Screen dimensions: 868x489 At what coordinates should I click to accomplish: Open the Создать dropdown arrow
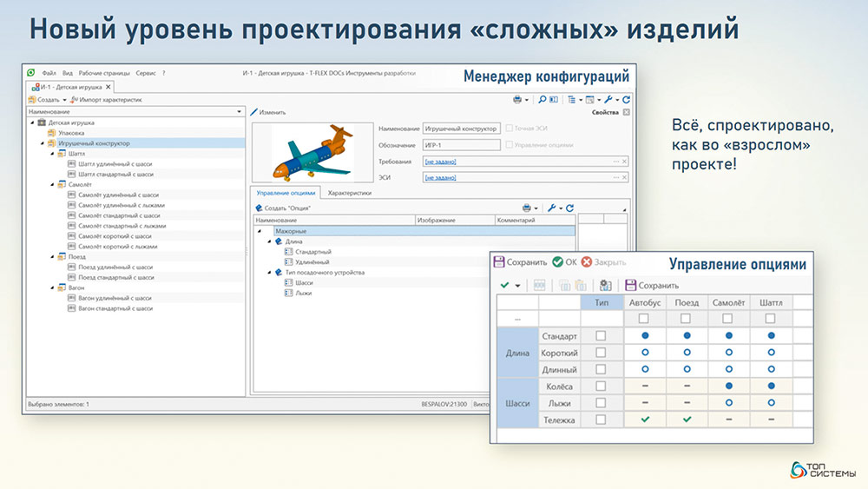(x=64, y=100)
